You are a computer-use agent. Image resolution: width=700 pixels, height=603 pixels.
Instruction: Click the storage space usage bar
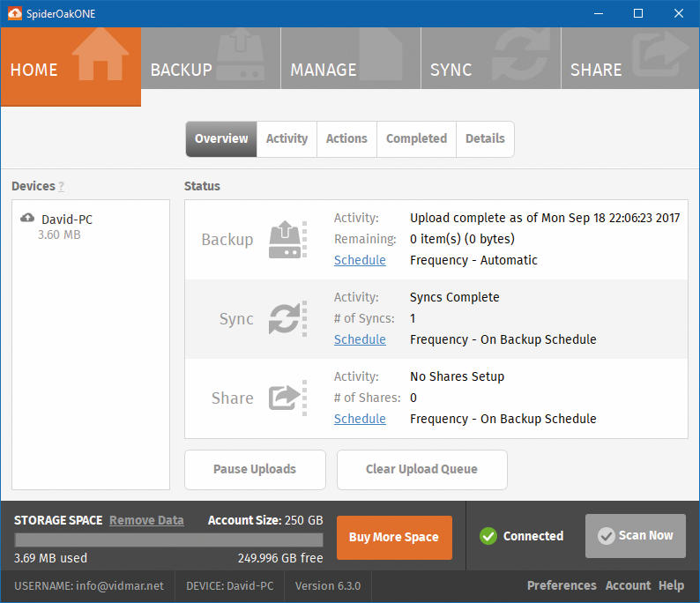(x=168, y=540)
